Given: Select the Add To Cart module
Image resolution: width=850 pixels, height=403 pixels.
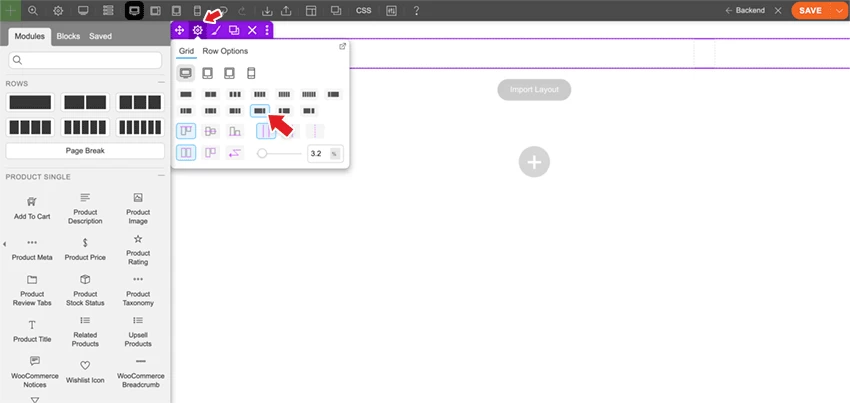Looking at the screenshot, I should click(32, 208).
